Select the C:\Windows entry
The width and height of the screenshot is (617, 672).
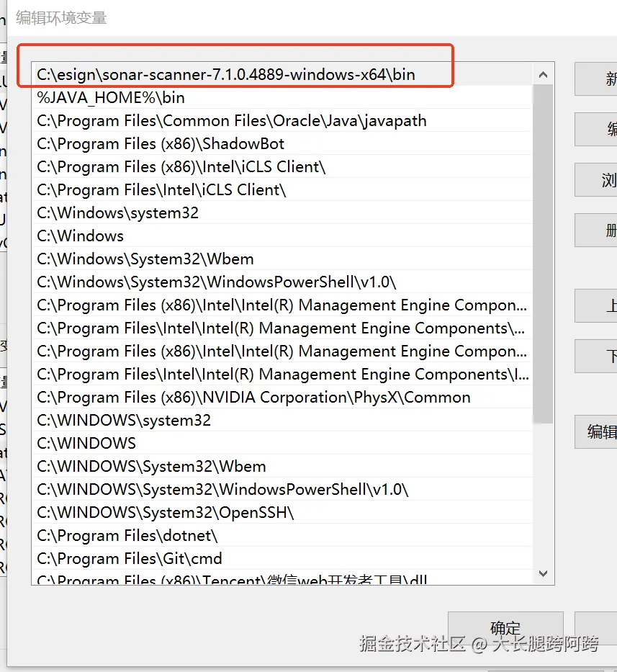pos(282,236)
